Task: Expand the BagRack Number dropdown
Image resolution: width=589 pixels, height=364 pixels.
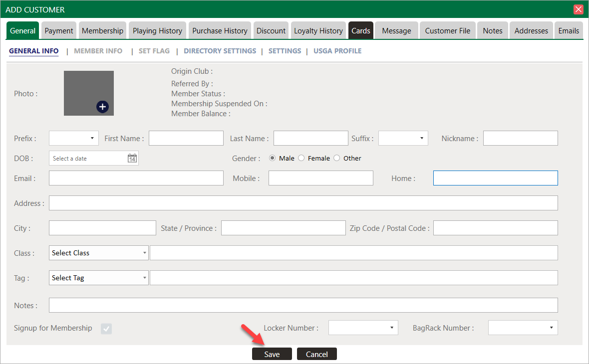Action: (523, 328)
